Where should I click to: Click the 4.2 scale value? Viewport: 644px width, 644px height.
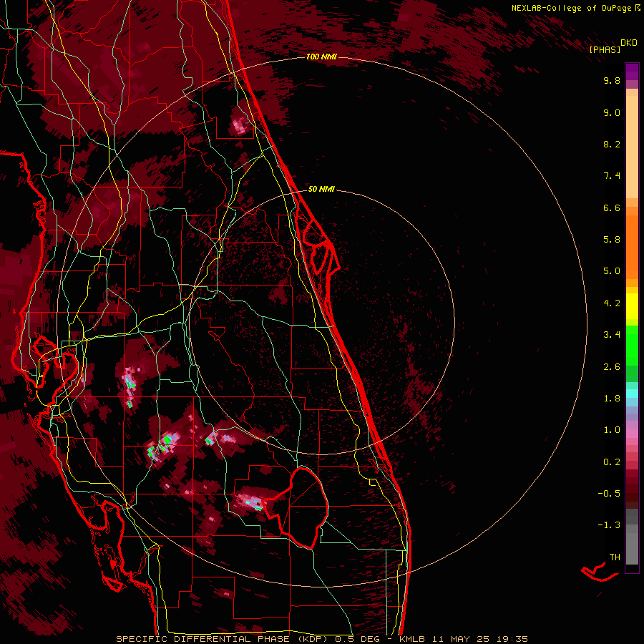point(612,303)
